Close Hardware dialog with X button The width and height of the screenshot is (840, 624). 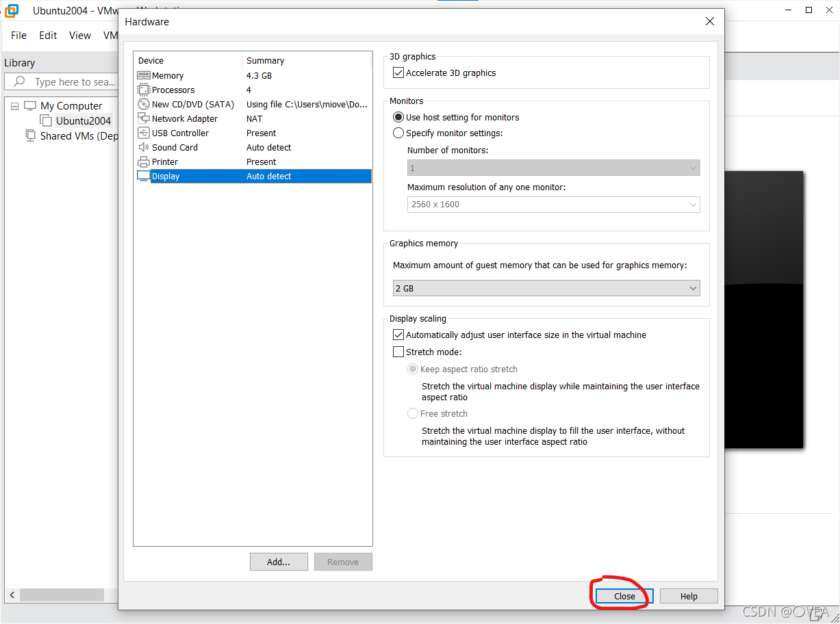click(710, 21)
